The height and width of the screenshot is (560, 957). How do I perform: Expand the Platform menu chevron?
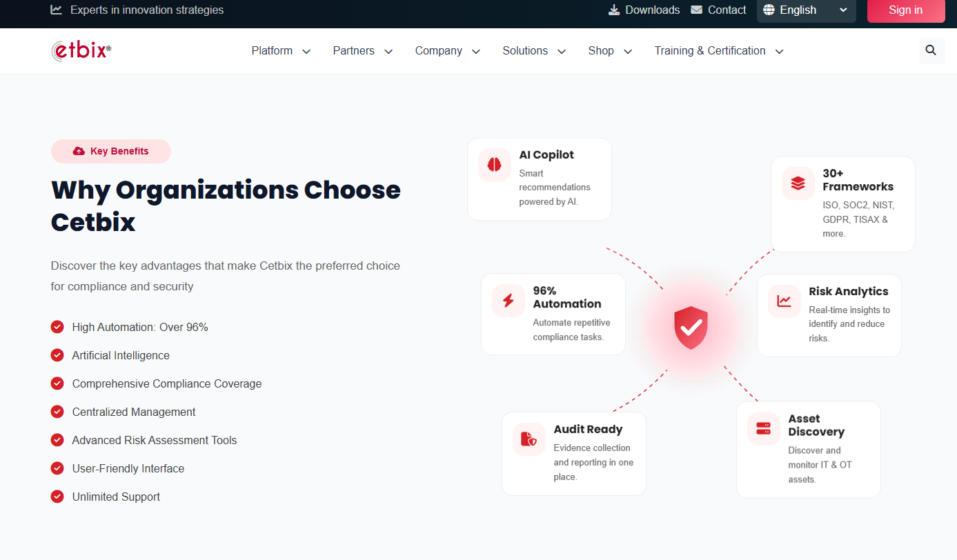pyautogui.click(x=306, y=51)
